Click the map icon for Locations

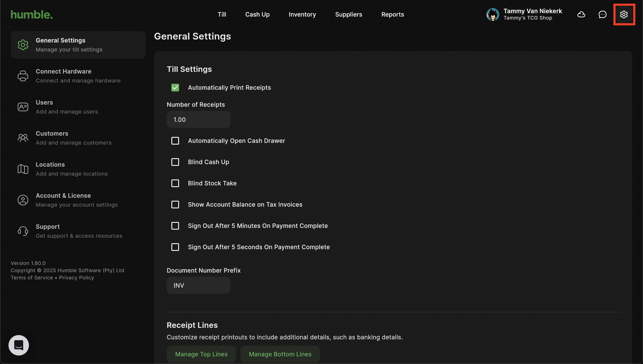click(23, 169)
